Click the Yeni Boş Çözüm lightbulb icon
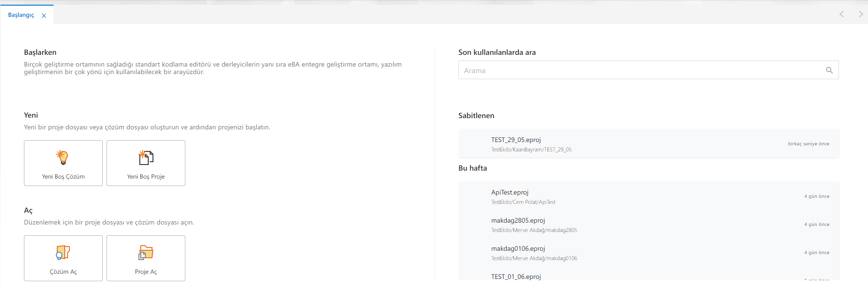Viewport: 868px width, 292px height. point(62,157)
